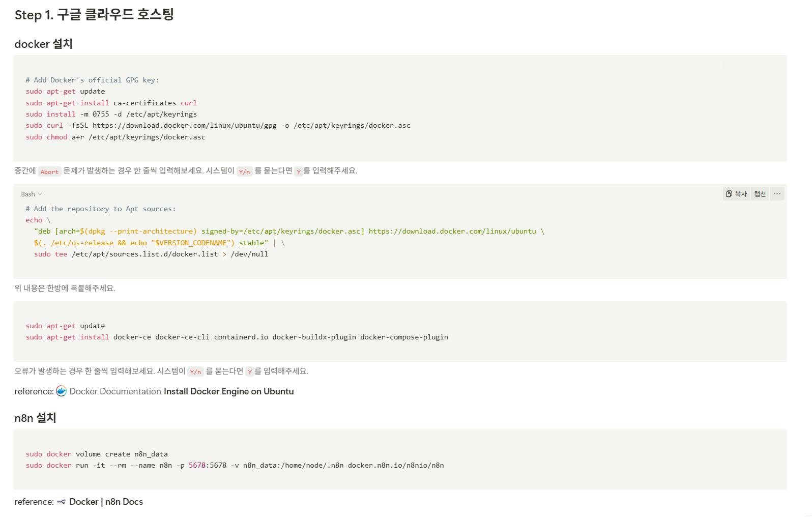812x517 pixels.
Task: Click the comment Add the repository to Apt sources
Action: tap(100, 209)
